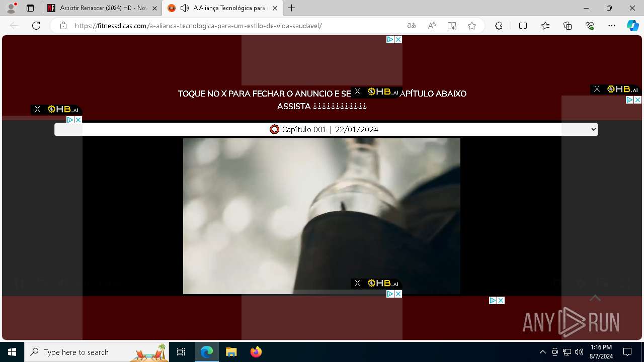
Task: Switch to the Assistir Renascer (2024) tab
Action: [103, 8]
